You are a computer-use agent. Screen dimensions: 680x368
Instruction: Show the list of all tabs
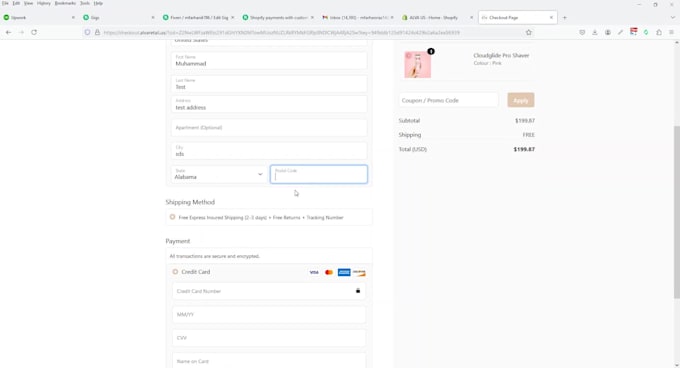[x=673, y=18]
